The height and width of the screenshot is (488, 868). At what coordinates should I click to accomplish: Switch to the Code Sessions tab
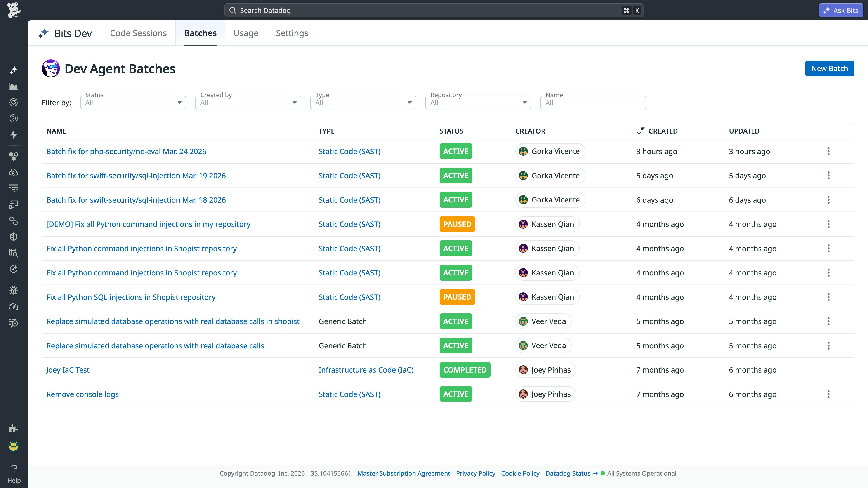[138, 33]
